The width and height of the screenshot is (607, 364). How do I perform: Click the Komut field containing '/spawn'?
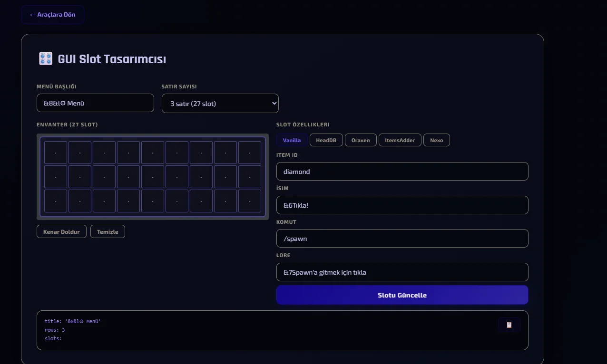click(x=402, y=239)
